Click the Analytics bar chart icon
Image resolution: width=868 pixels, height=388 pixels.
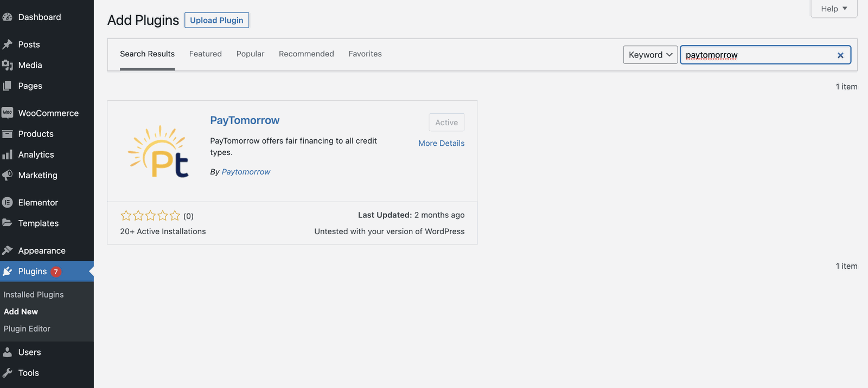[x=7, y=154]
